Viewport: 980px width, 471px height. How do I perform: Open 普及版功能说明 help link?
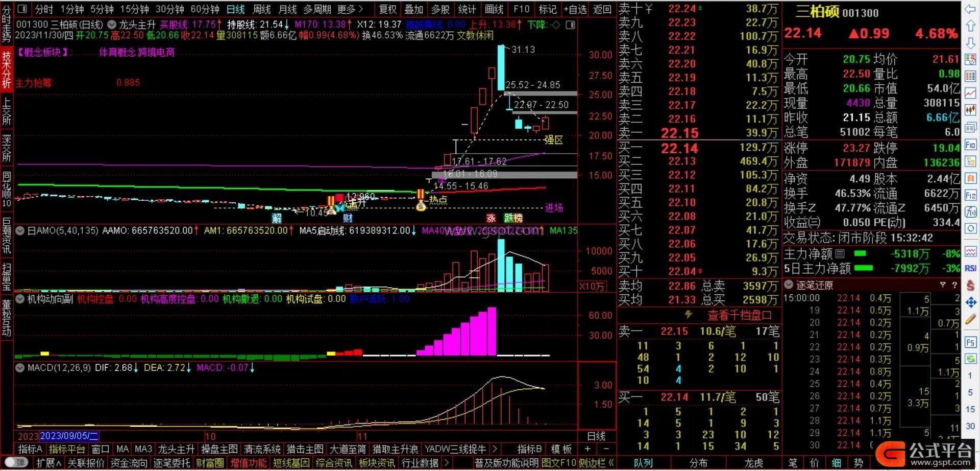tap(506, 463)
